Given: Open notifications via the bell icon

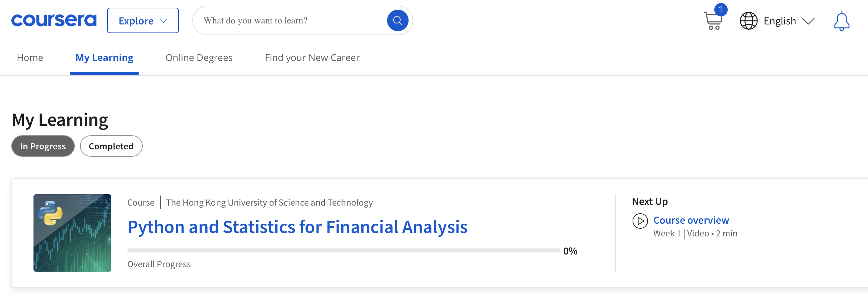Looking at the screenshot, I should 842,20.
